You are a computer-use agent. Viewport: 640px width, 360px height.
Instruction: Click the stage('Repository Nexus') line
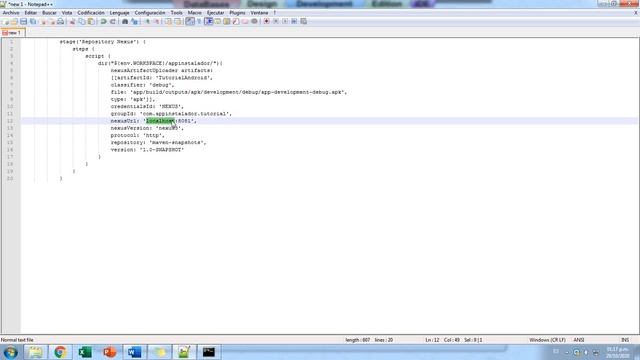[x=102, y=42]
